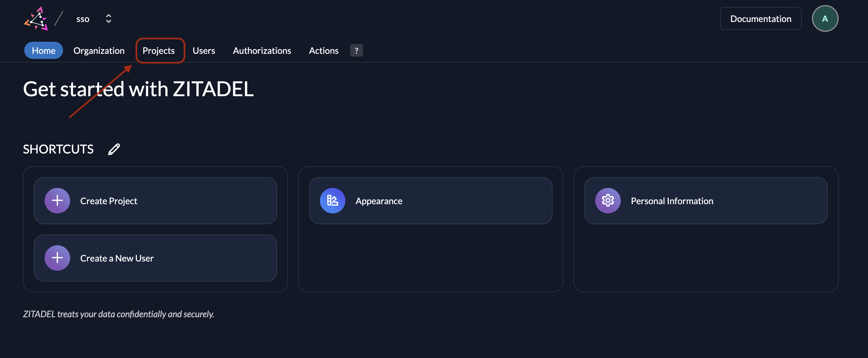The image size is (868, 358).
Task: Open the sso organization switcher
Action: pyautogui.click(x=83, y=18)
